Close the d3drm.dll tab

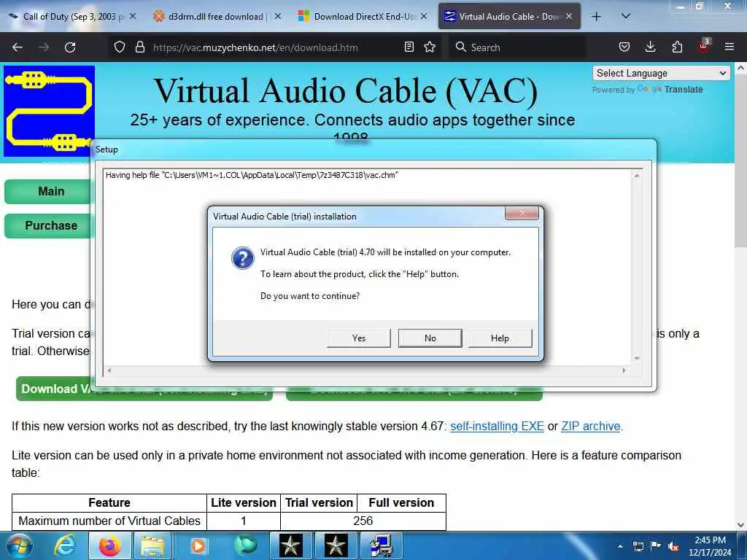[278, 16]
